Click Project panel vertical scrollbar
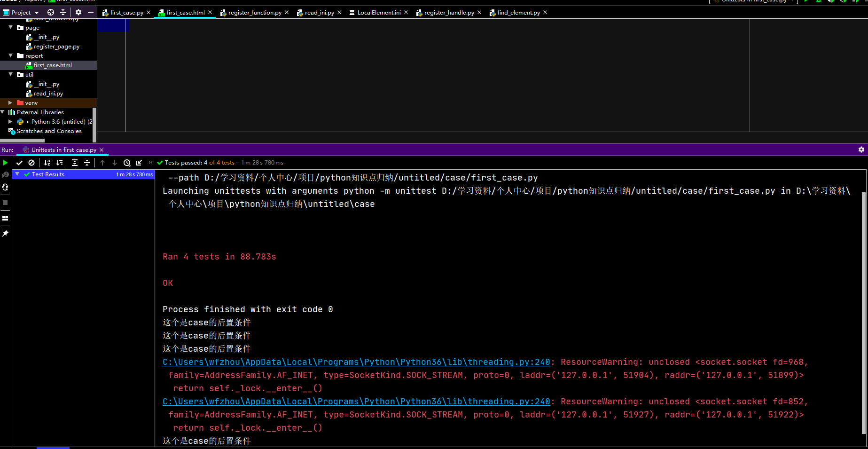The width and height of the screenshot is (868, 449). (94, 124)
